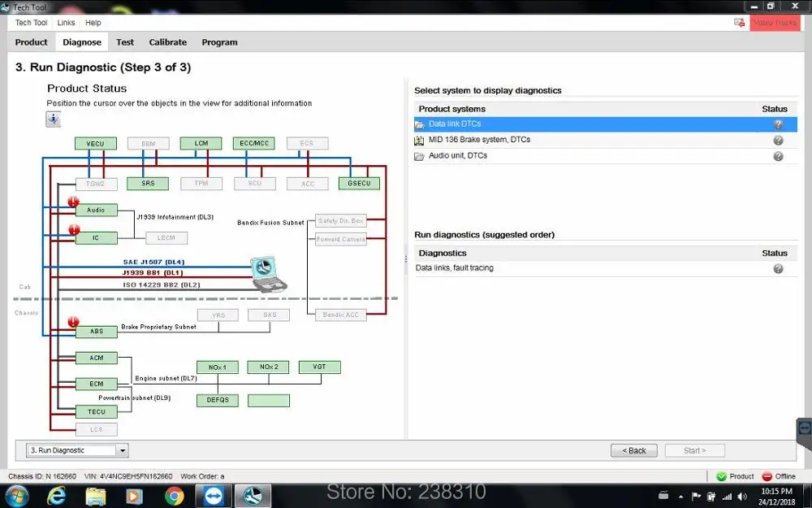
Task: Click the red alert icon on Audio
Action: coord(74,202)
